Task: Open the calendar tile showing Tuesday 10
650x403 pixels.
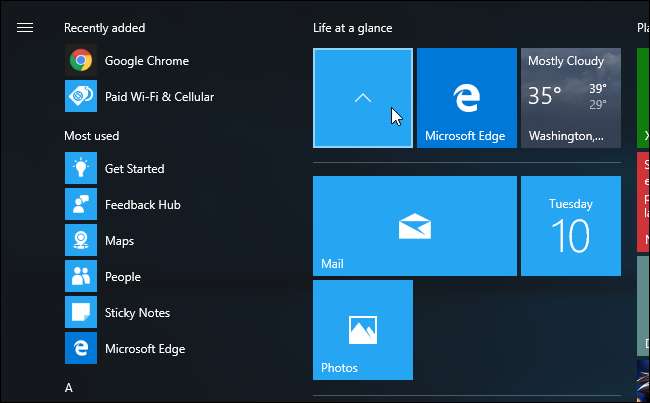Action: click(x=571, y=226)
